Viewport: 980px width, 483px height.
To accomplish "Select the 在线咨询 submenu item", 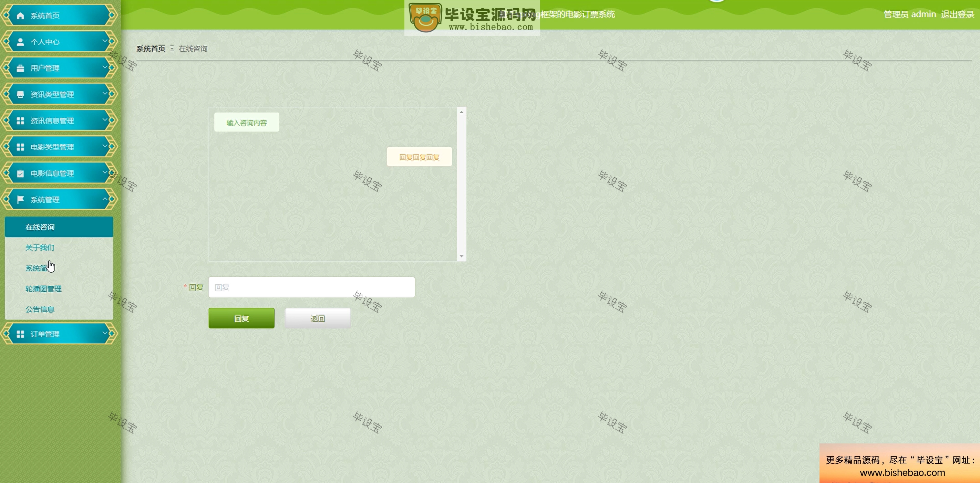I will (x=59, y=227).
